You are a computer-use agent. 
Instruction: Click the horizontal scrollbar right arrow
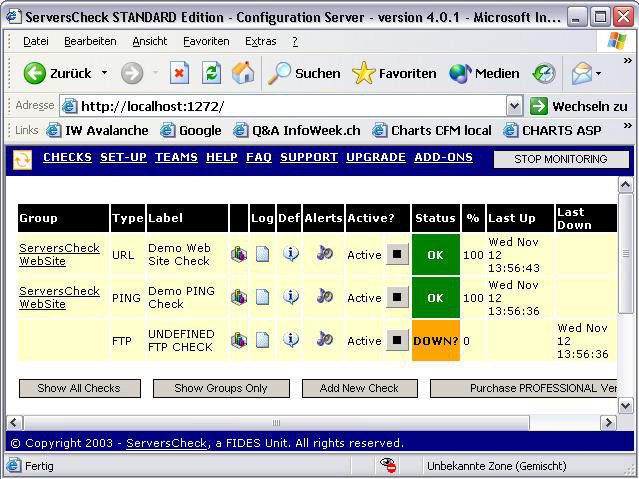click(608, 423)
